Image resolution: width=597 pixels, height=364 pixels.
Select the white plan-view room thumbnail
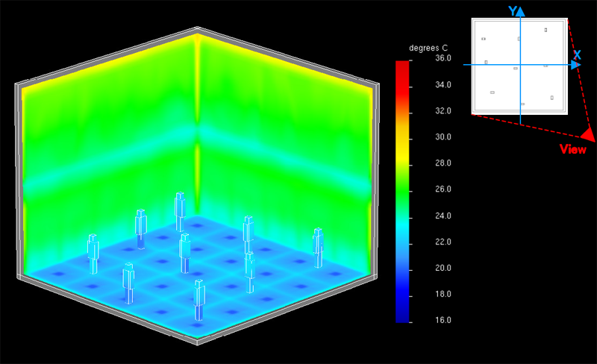tap(519, 66)
